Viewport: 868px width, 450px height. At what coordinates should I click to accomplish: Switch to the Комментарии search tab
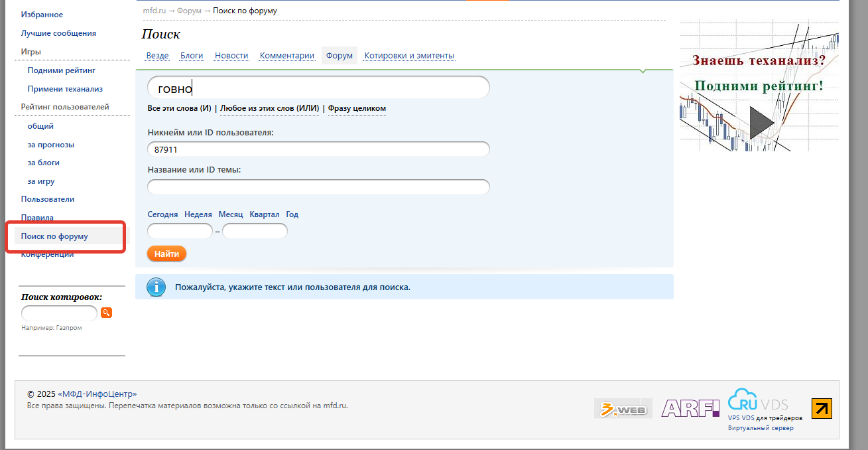pyautogui.click(x=287, y=56)
